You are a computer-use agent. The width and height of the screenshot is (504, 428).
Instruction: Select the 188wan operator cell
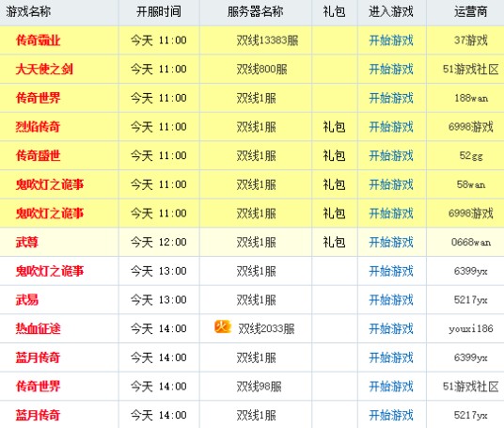point(471,98)
